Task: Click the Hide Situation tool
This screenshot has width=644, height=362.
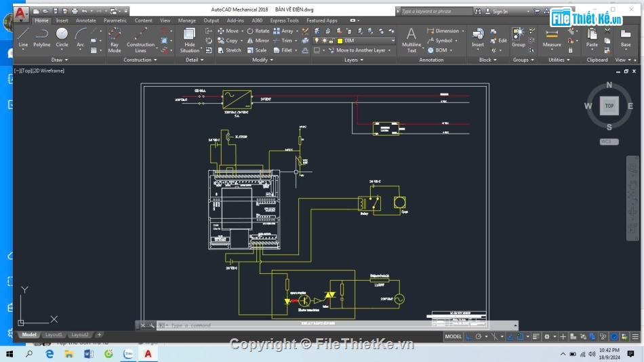Action: (189, 40)
